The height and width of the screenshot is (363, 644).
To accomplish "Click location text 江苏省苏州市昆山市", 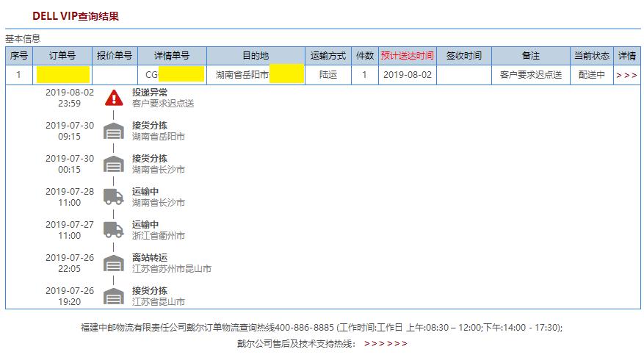I will click(172, 269).
